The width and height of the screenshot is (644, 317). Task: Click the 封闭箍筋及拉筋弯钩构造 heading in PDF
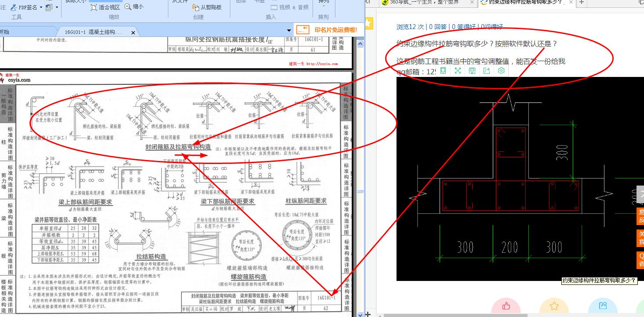[178, 147]
